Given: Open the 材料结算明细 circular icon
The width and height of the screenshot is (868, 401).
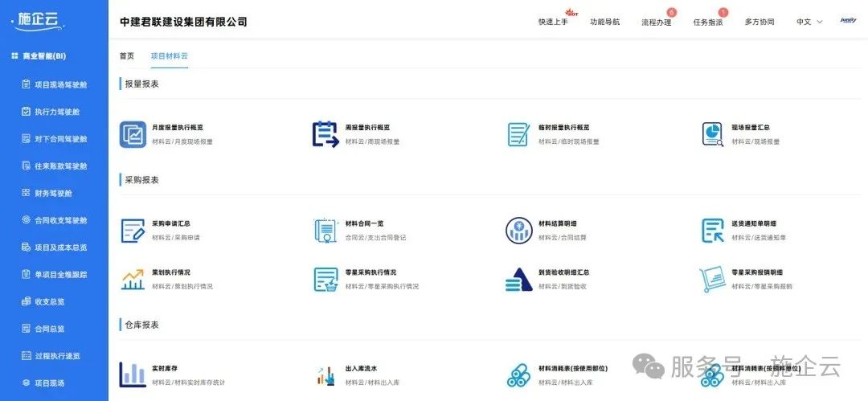Looking at the screenshot, I should 518,231.
